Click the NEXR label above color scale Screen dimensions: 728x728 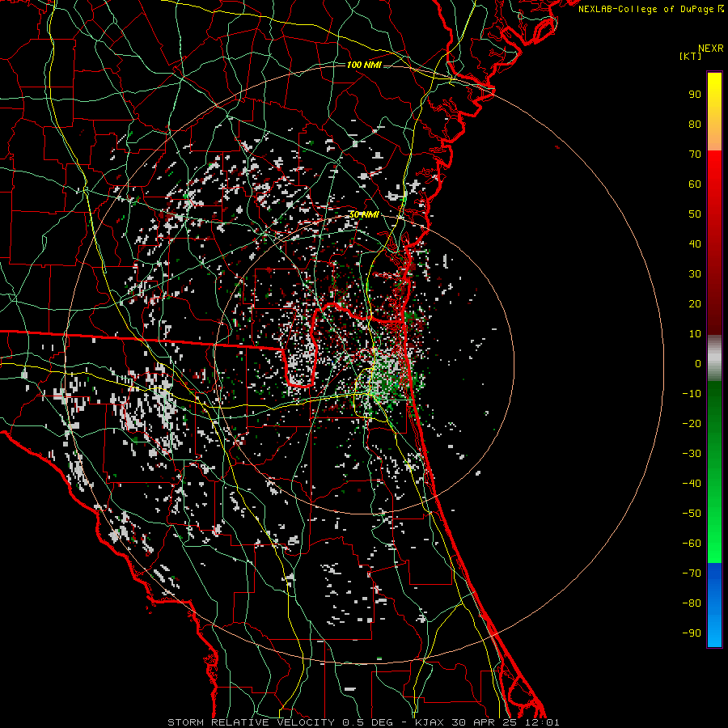point(710,49)
